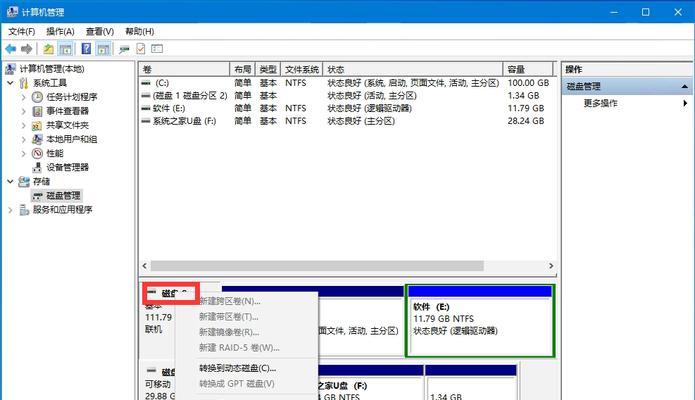695x400 pixels.
Task: Click the Up one level folder icon
Action: [x=48, y=49]
